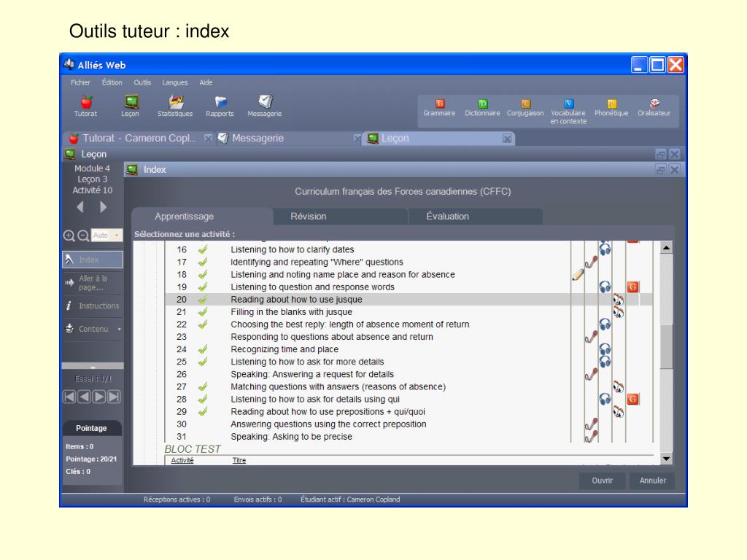Launch the Conjugaison tool

525,108
